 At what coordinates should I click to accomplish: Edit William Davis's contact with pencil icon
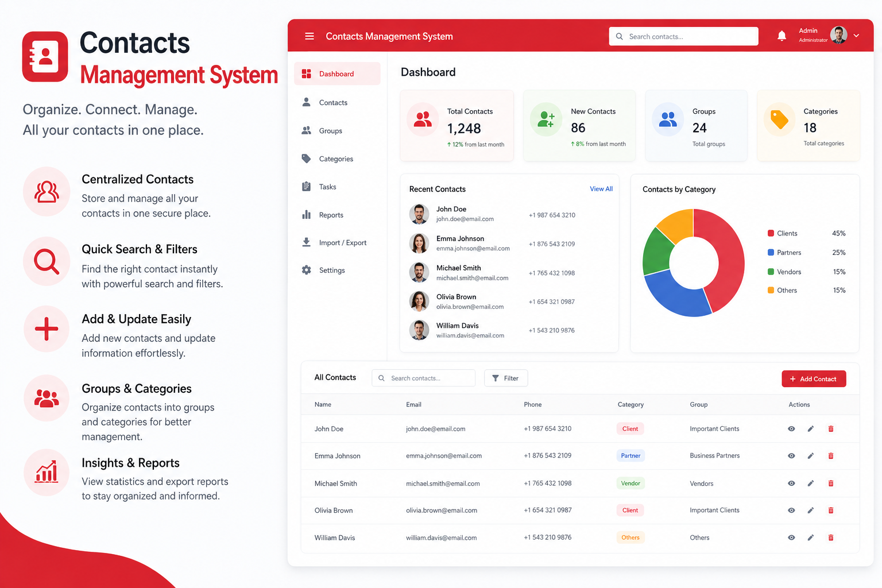(811, 537)
